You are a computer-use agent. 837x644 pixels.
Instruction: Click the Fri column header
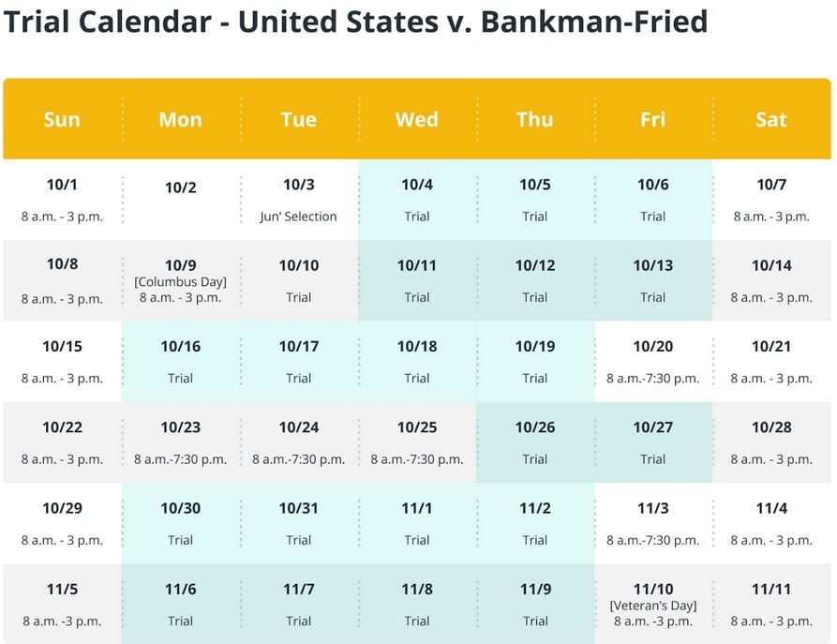653,119
